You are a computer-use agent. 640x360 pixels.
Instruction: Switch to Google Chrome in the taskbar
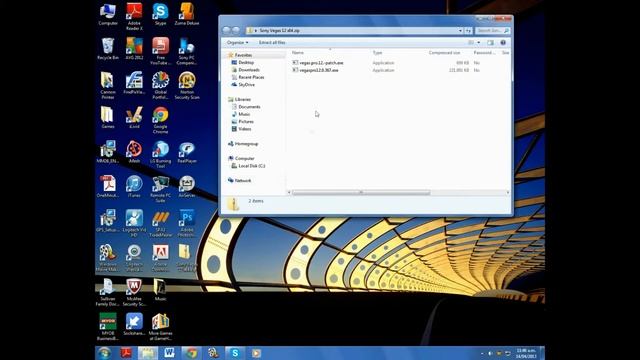click(x=191, y=353)
